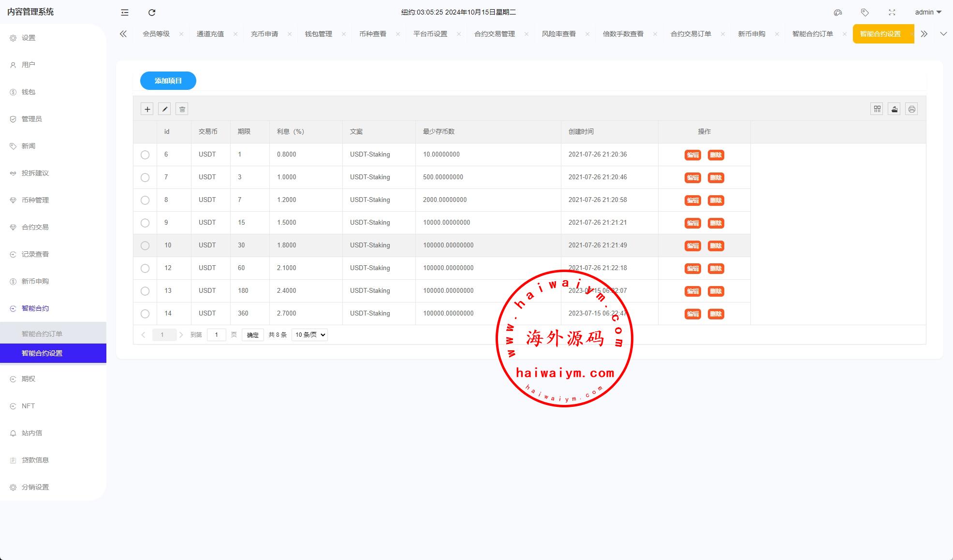Select radio button for row id 14
This screenshot has height=560, width=953.
(145, 314)
